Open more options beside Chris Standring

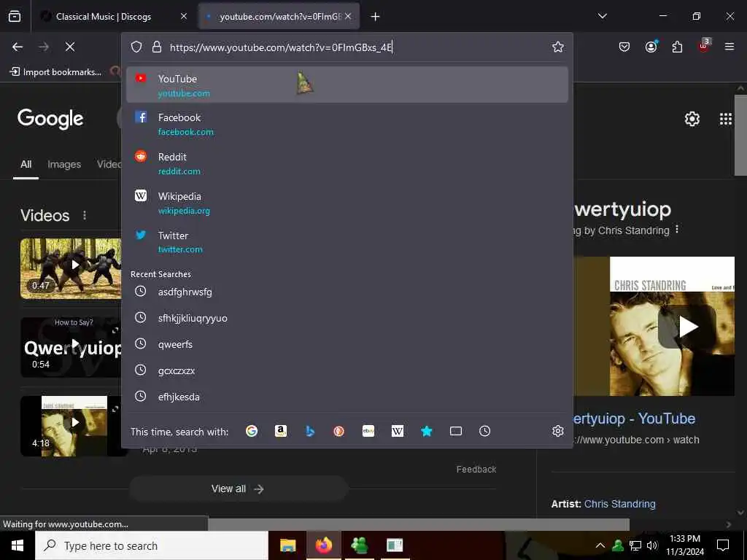(676, 230)
